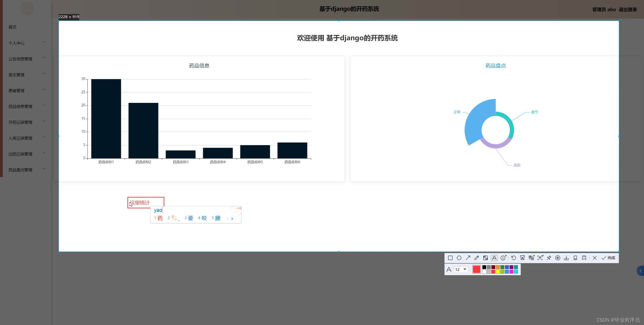Pick the magenta color swatch
This screenshot has width=644, height=325.
click(511, 272)
